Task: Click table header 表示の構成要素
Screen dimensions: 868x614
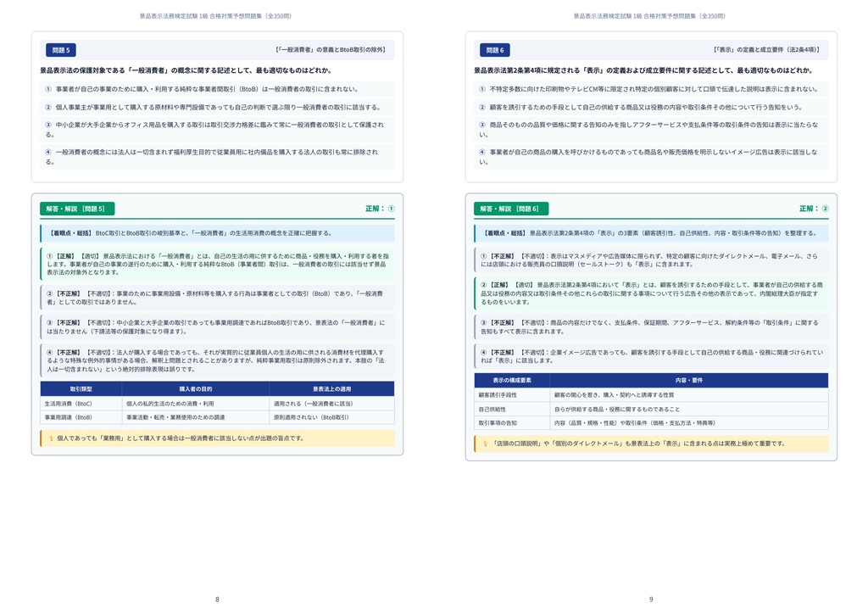Action: [512, 381]
